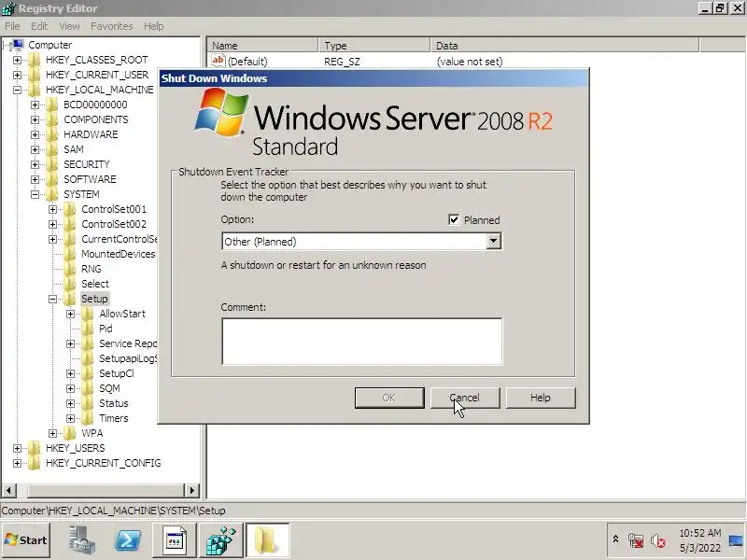Cancel the Shut Down Windows dialog
Screen dimensions: 747x560
tap(465, 398)
